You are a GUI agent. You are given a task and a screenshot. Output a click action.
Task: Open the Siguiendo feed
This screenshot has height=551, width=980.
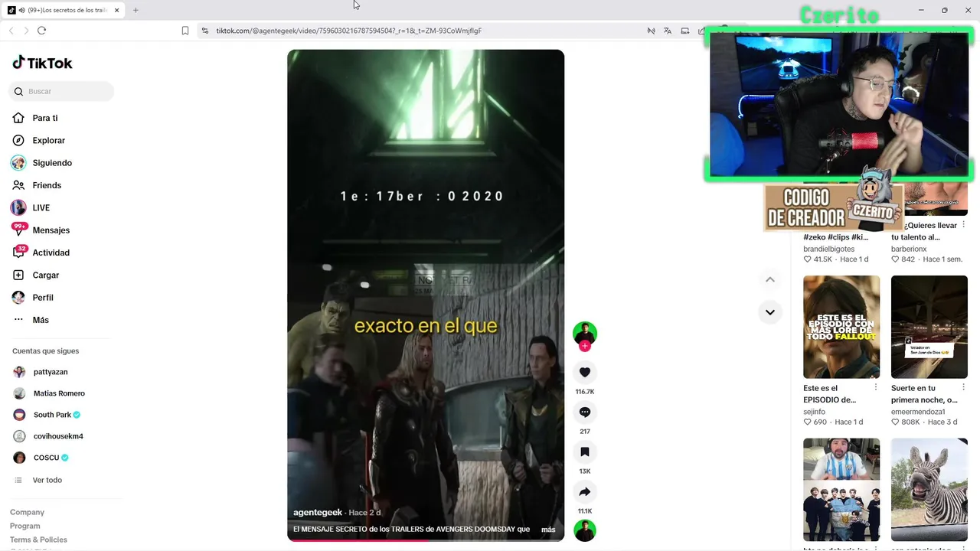52,163
